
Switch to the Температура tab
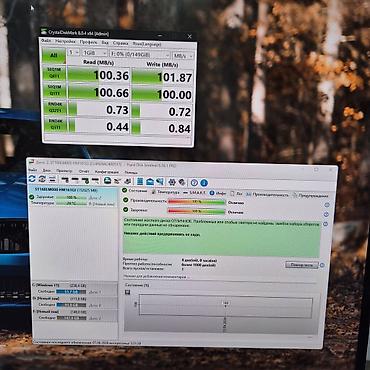coord(166,192)
